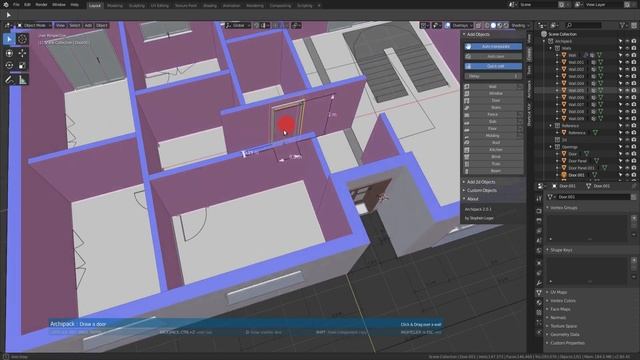
Task: Select the 3D Cursor tool
Action: point(22,39)
